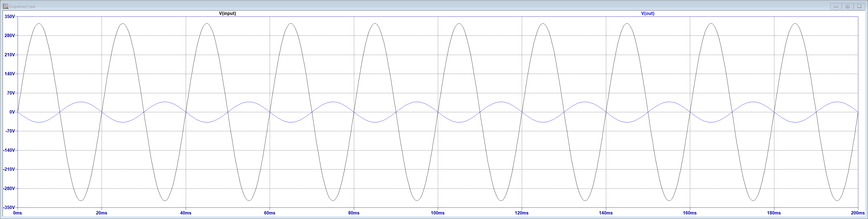Click the 200ms time axis label

tap(858, 213)
